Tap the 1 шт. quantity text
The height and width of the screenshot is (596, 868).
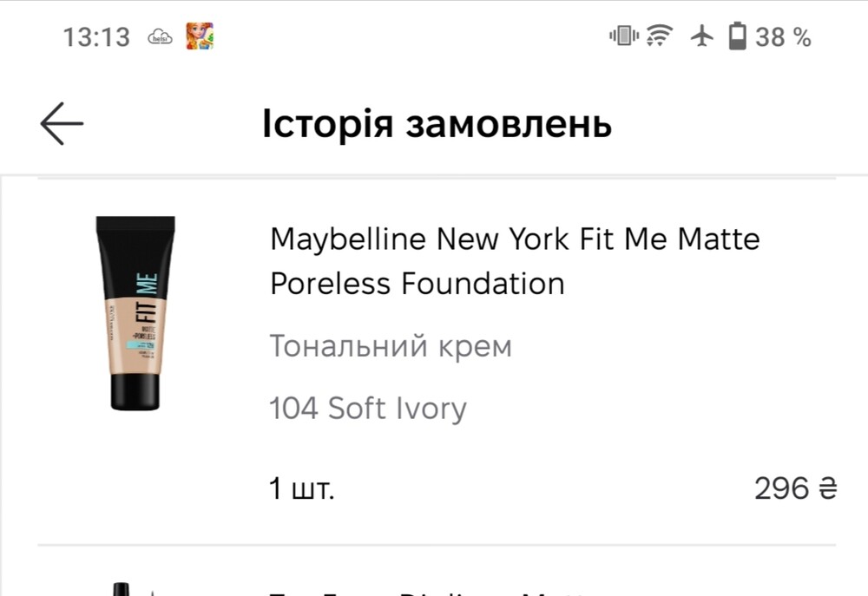click(x=302, y=489)
